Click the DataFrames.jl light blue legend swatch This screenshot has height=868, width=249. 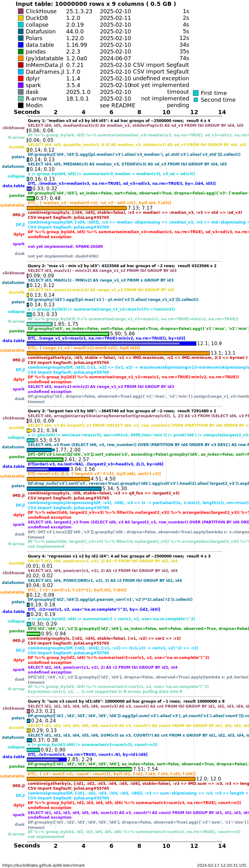pyautogui.click(x=21, y=72)
